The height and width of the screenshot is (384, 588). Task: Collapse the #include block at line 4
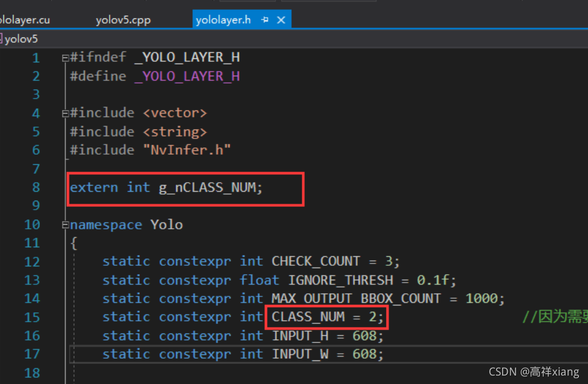65,113
